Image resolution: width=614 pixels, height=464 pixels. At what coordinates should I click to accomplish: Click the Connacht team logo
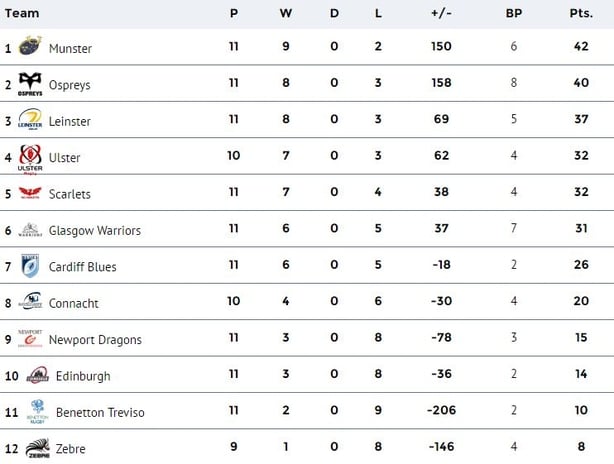30,301
